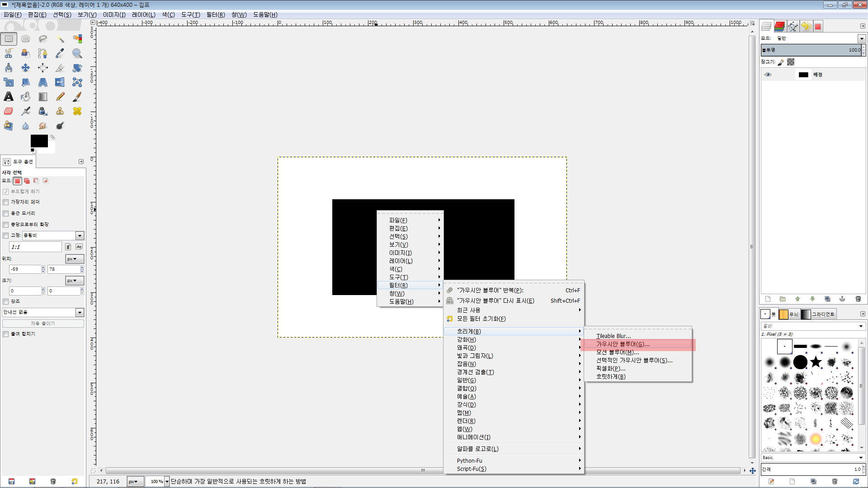The height and width of the screenshot is (488, 868).
Task: Select the Smudge finger tool
Action: tap(43, 126)
